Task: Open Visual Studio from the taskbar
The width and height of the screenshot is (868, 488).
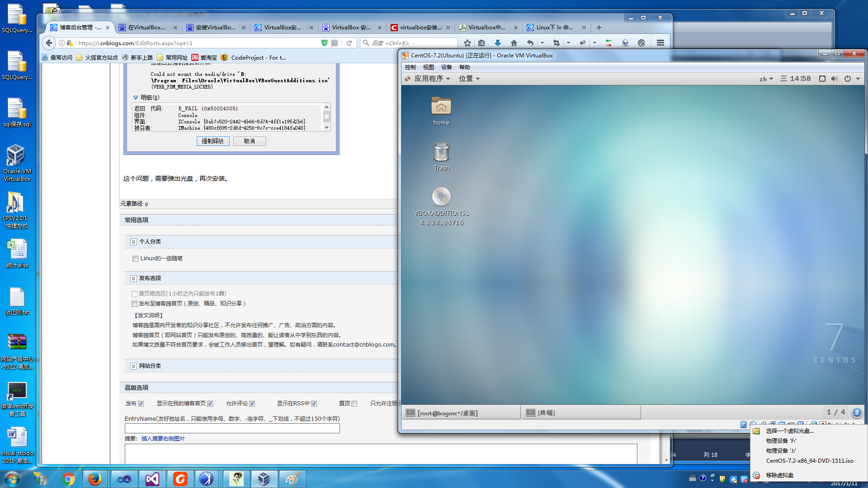Action: coord(152,479)
